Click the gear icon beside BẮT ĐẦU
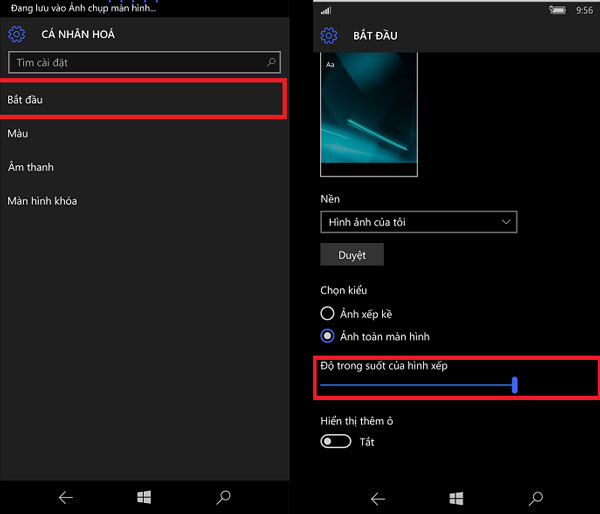Screen dimensions: 600x514 click(329, 36)
